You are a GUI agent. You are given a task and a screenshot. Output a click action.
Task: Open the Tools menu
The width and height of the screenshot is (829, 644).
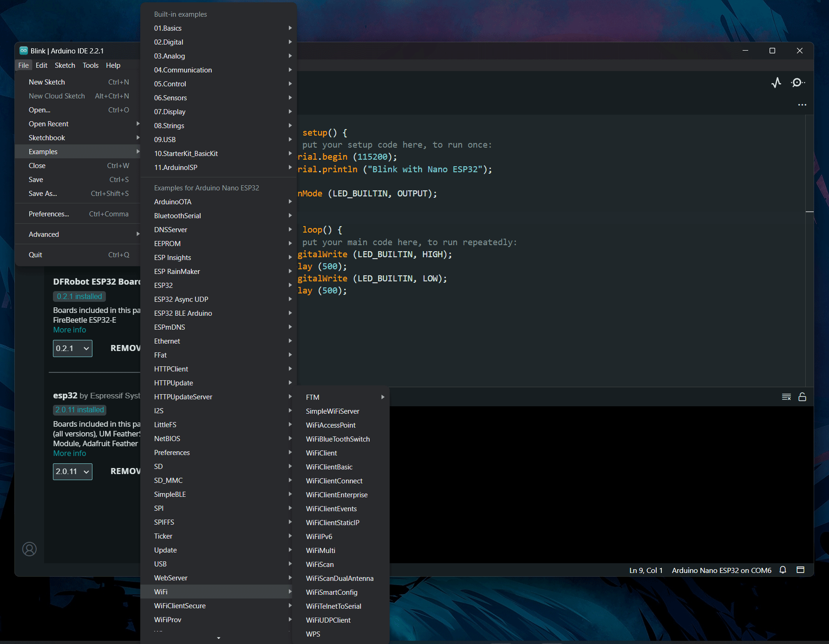(91, 65)
